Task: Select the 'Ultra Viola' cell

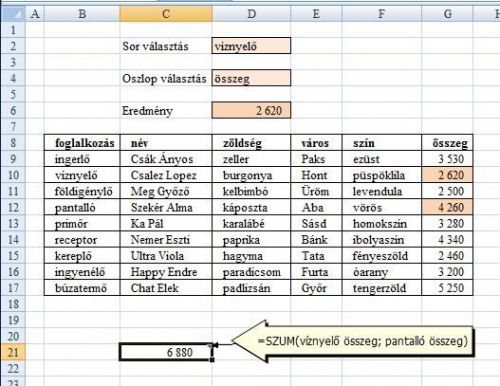Action: click(166, 256)
